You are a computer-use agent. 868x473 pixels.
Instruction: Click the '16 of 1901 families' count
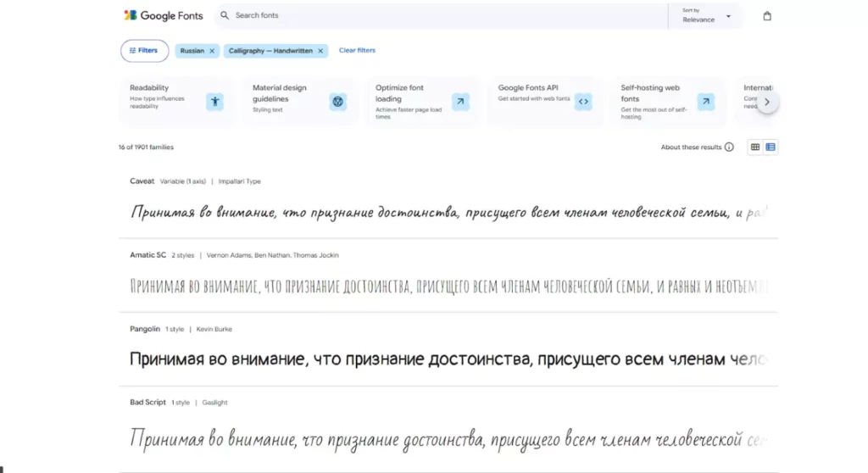pyautogui.click(x=146, y=147)
